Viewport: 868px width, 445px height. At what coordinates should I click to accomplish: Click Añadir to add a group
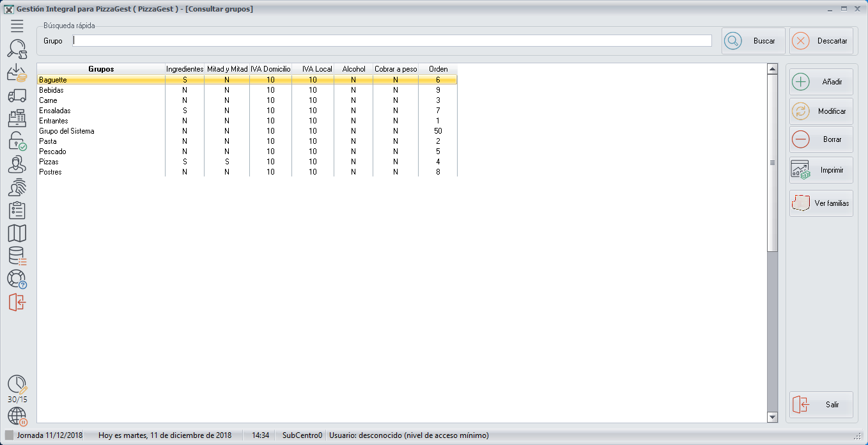[x=821, y=82]
